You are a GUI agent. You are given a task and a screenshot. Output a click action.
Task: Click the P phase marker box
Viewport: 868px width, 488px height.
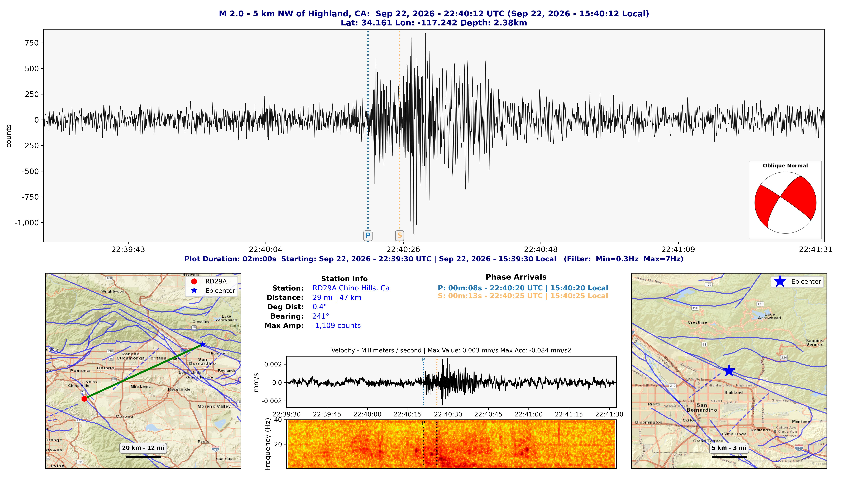click(368, 235)
